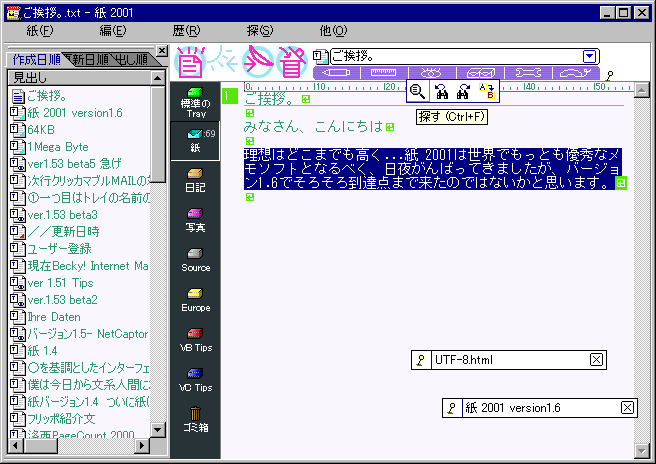This screenshot has height=464, width=656.
Task: Select the VC Tips tray
Action: 195,381
